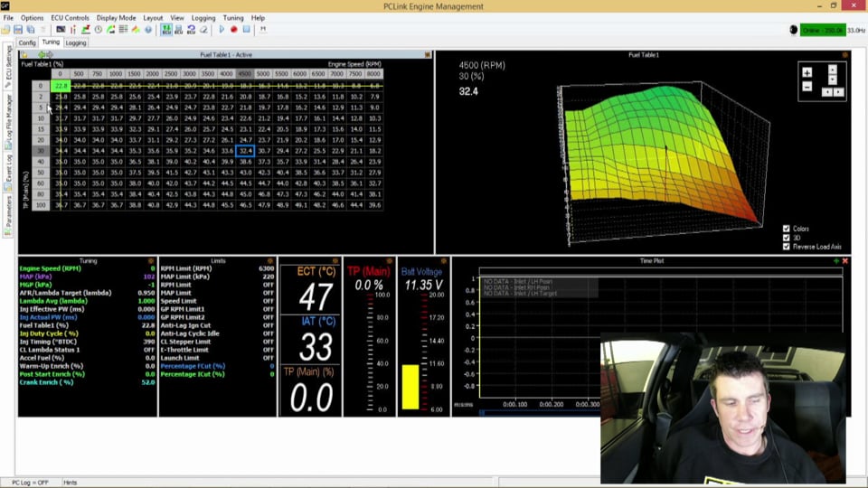Viewport: 868px width, 488px height.
Task: Open file using the folder toolbar icon
Action: pos(5,29)
